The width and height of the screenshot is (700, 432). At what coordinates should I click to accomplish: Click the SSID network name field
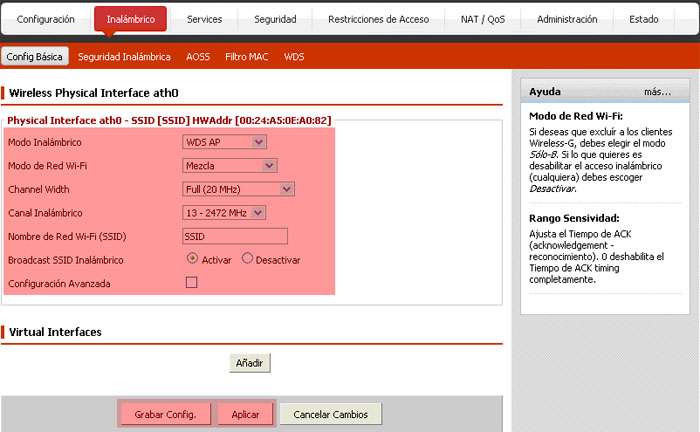pos(234,236)
